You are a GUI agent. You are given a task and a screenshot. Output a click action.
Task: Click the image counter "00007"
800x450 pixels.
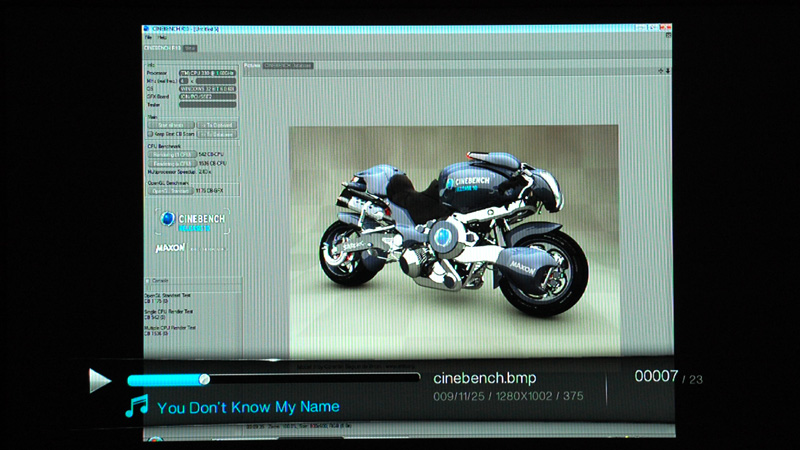pyautogui.click(x=656, y=376)
